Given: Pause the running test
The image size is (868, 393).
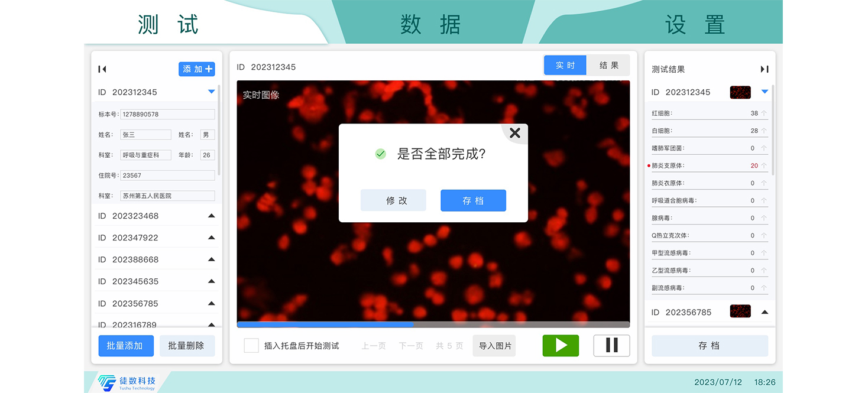Looking at the screenshot, I should point(611,345).
